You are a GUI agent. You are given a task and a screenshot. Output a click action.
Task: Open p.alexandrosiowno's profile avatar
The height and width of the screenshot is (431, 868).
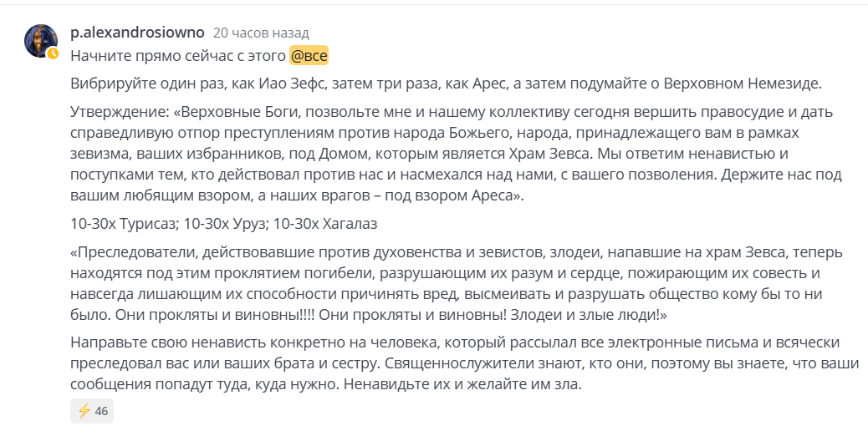(40, 39)
